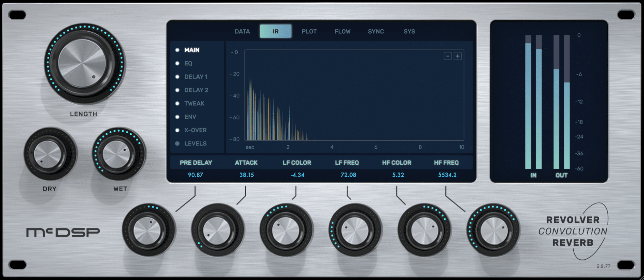Click the knob linked to PRE DELAY

pos(147,231)
